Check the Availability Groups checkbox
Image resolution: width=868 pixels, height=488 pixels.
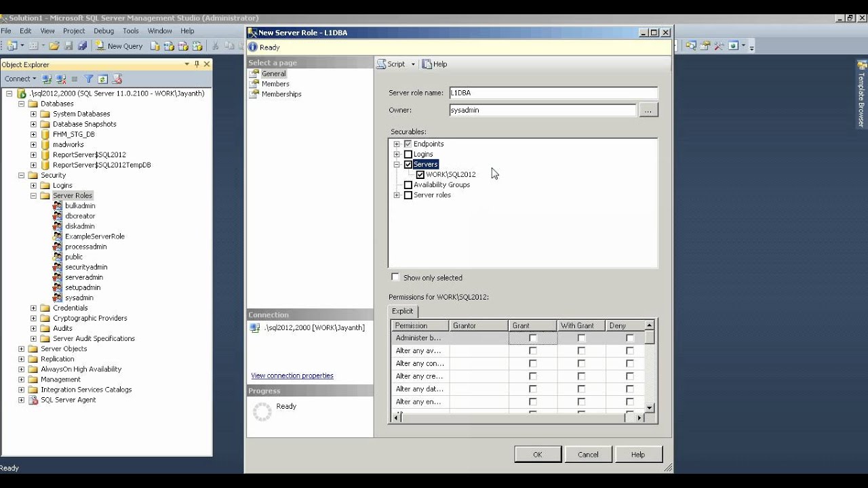[x=408, y=184]
